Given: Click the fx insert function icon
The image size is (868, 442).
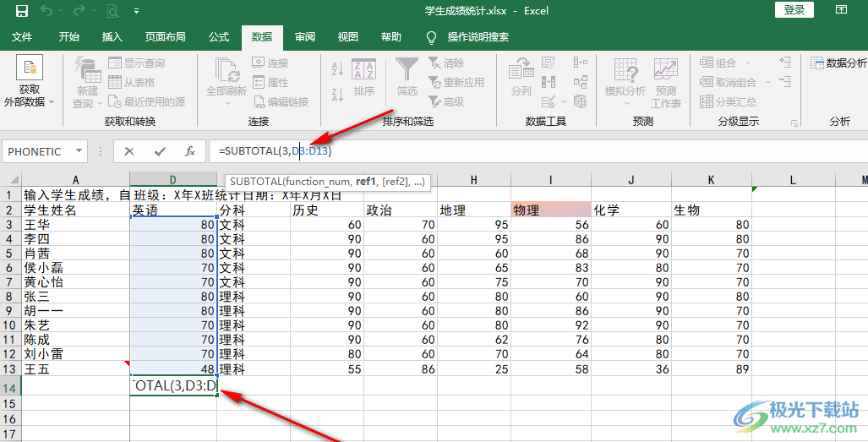Looking at the screenshot, I should click(x=190, y=151).
